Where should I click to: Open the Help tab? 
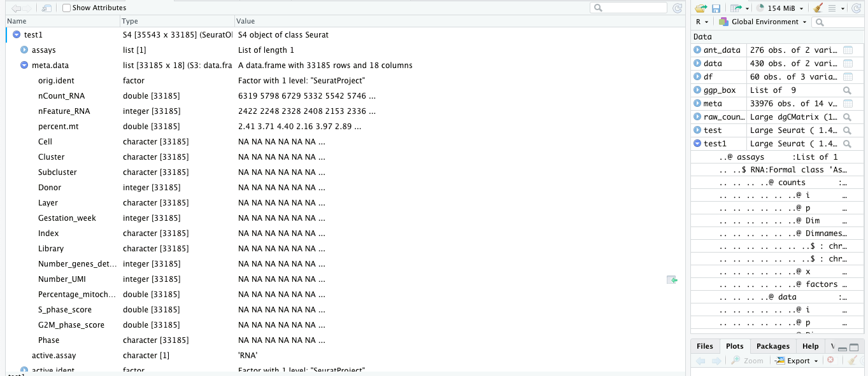coord(810,346)
